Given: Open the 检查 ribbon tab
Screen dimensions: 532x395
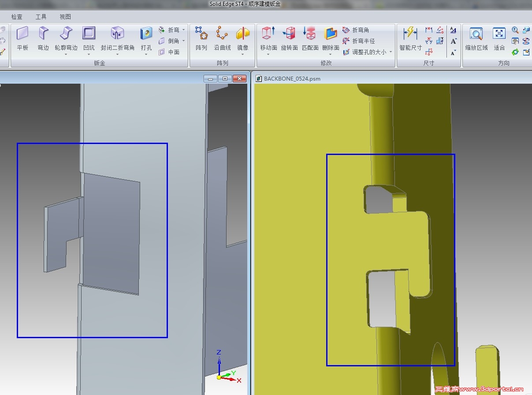Looking at the screenshot, I should point(17,17).
